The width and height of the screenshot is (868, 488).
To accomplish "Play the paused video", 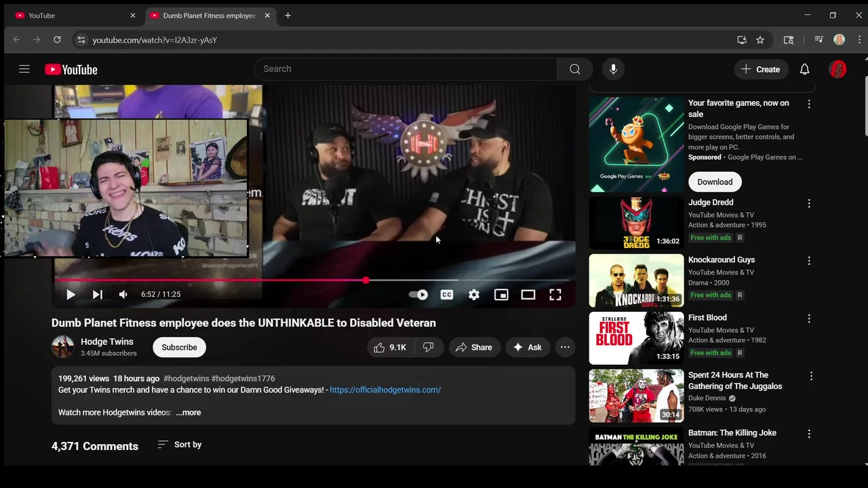I will 71,294.
